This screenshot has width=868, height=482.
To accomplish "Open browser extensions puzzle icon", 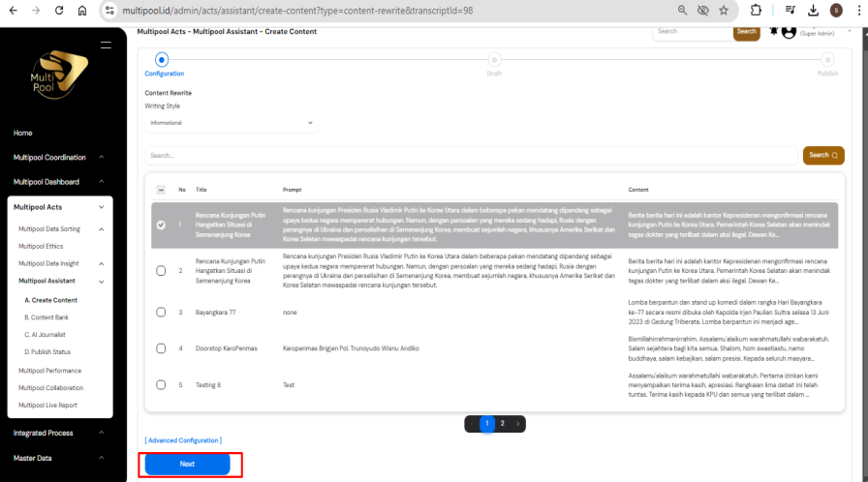I will click(756, 11).
